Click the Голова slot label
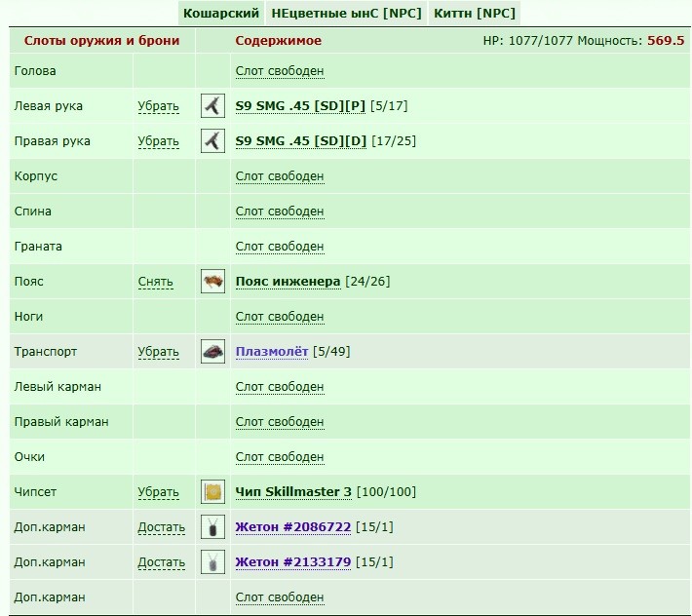 35,71
